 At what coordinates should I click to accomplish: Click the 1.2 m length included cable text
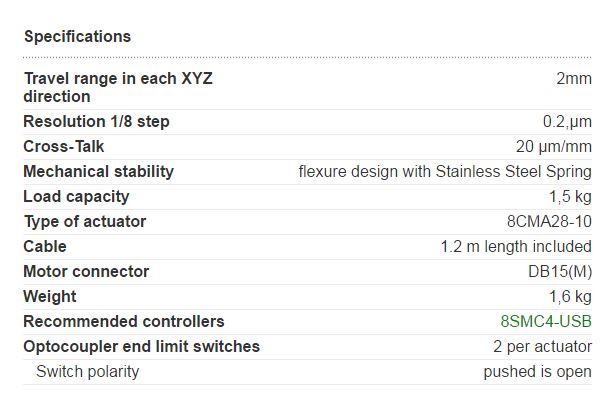pyautogui.click(x=516, y=247)
